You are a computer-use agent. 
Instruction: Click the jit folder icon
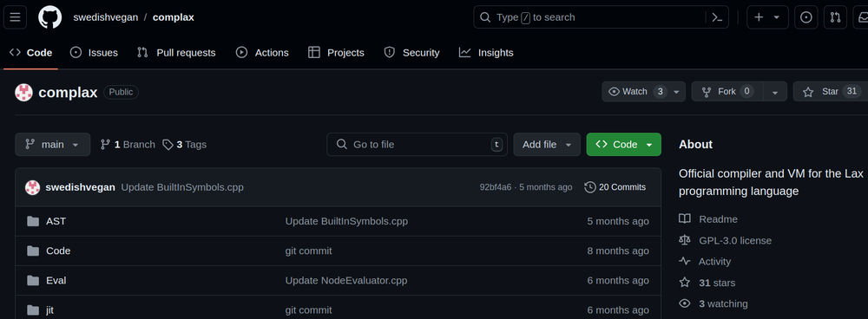[x=33, y=310]
